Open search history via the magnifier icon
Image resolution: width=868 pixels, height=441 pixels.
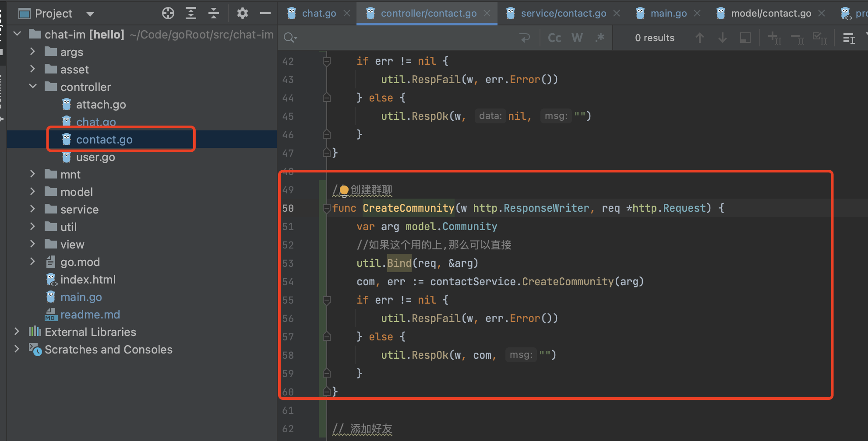(290, 38)
